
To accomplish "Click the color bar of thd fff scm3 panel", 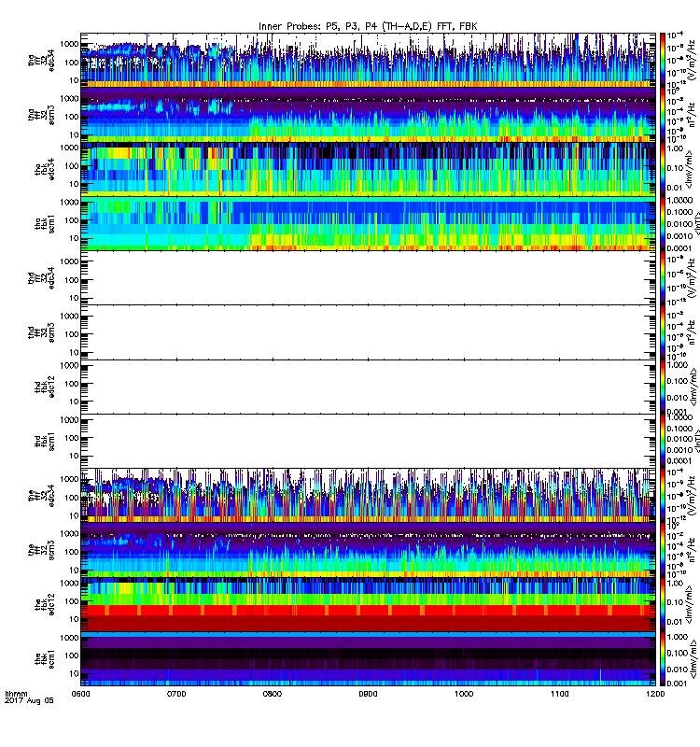I will point(663,332).
